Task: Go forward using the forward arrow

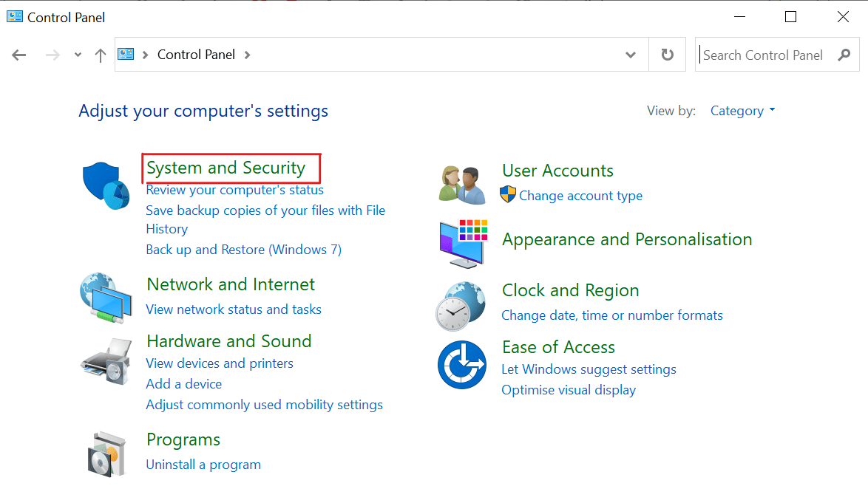Action: click(x=52, y=55)
